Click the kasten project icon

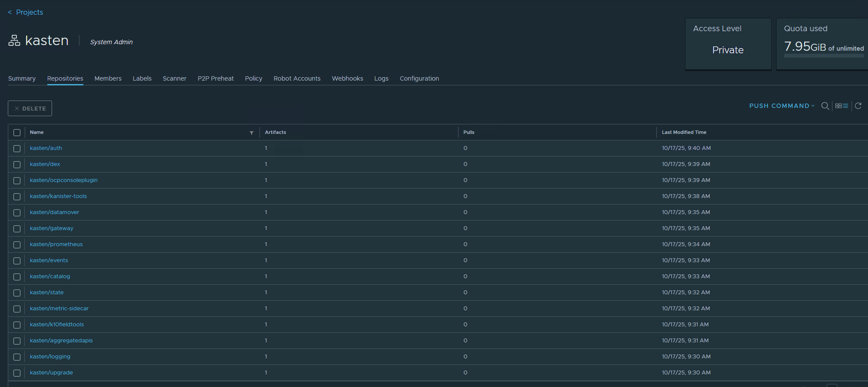14,41
